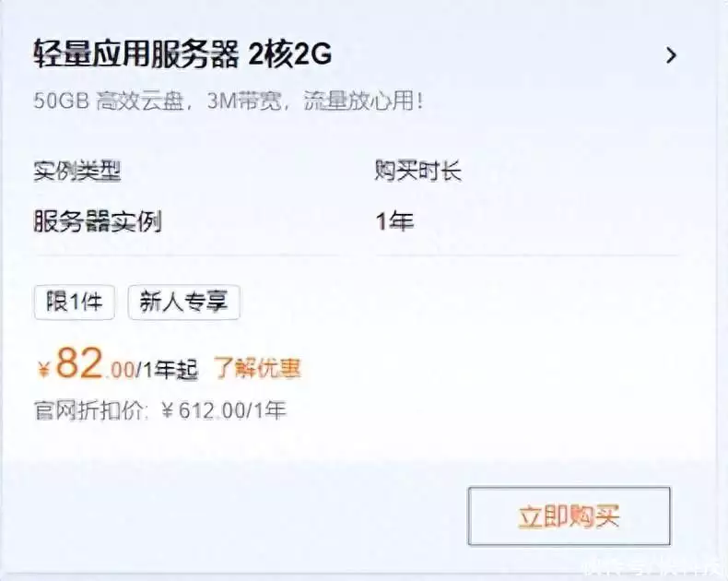
Task: Select the 购买时长 field label
Action: point(417,171)
